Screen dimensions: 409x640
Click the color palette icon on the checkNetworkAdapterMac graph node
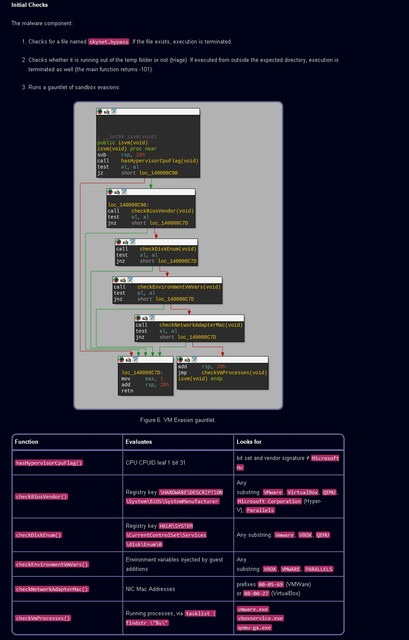click(138, 318)
